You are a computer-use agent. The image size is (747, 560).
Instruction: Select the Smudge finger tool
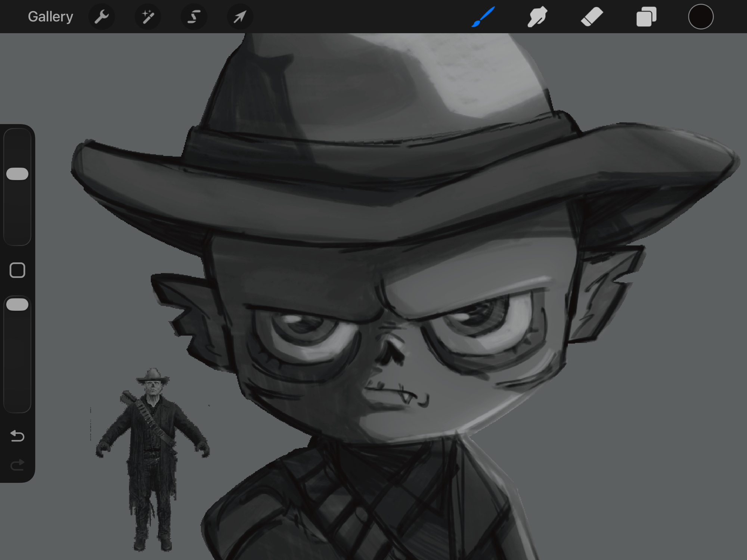tap(537, 17)
